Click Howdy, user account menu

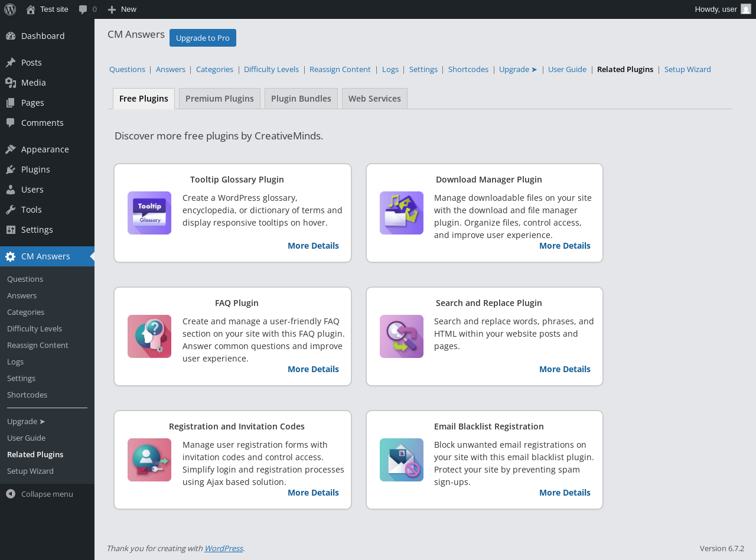click(723, 9)
